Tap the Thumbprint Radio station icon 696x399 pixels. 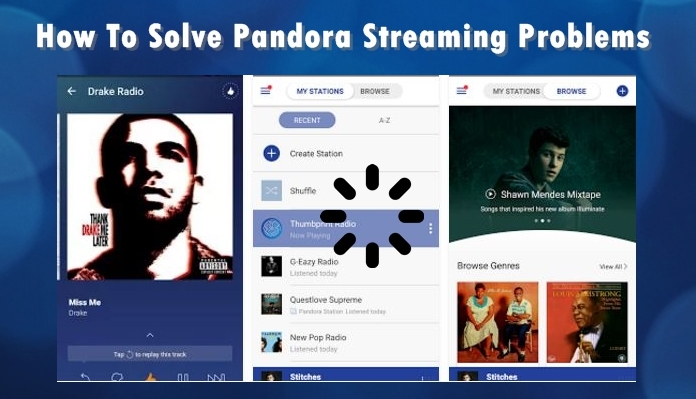pos(272,229)
